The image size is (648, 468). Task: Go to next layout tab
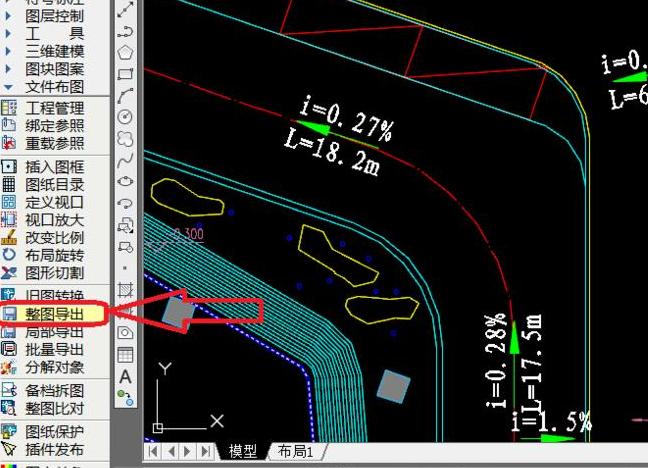(x=187, y=451)
